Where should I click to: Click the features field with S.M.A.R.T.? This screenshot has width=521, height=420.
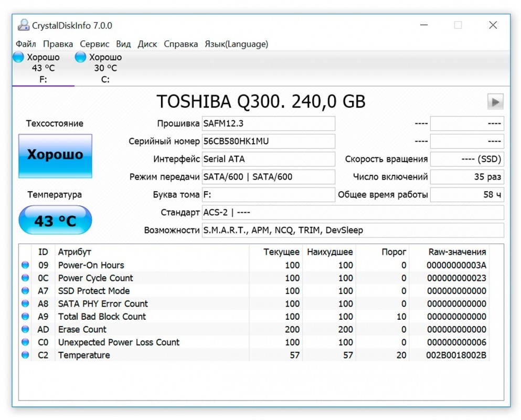pos(353,230)
